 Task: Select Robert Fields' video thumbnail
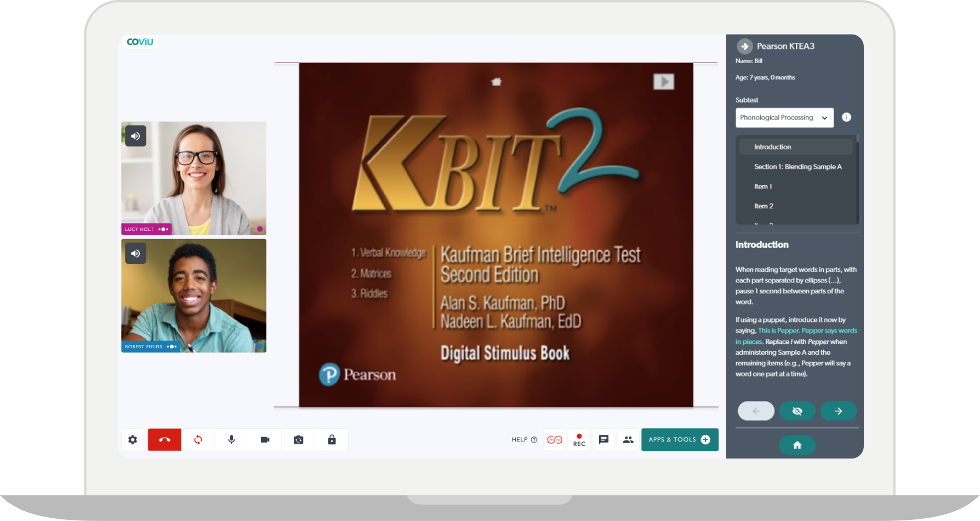click(x=193, y=296)
